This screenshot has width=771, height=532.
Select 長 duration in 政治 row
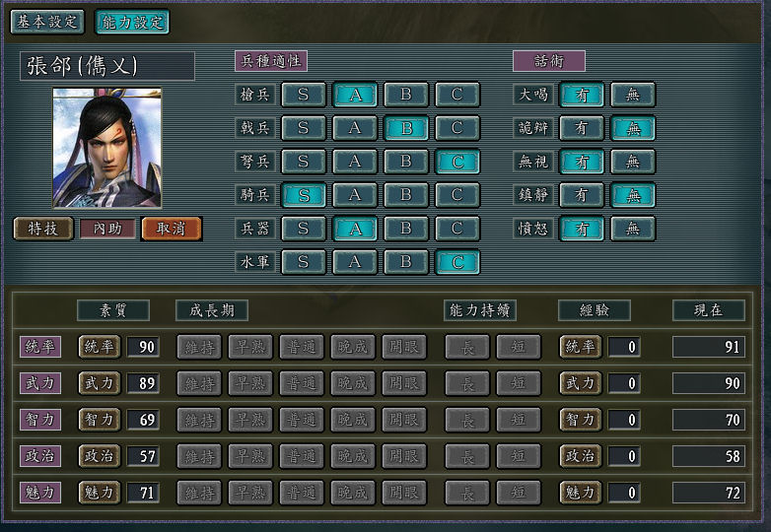467,456
